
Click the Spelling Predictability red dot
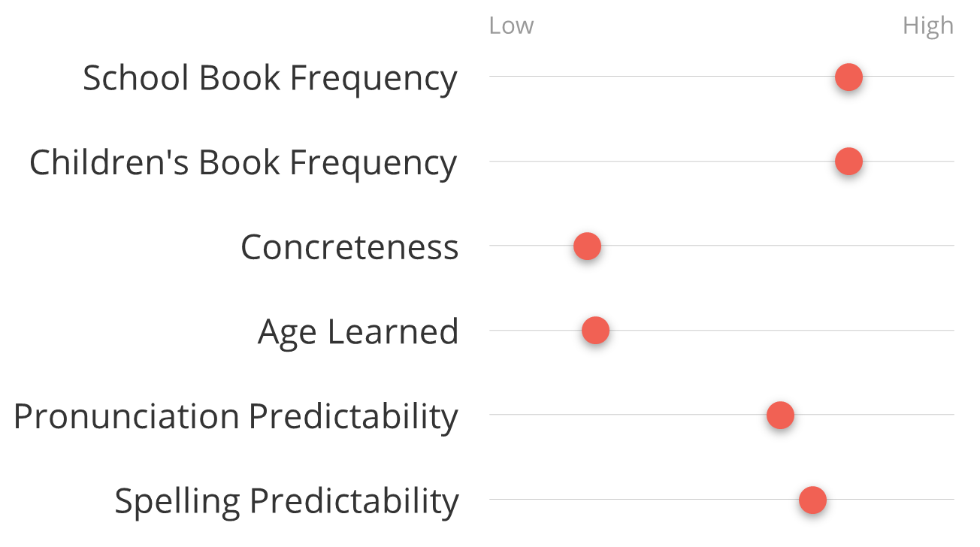812,500
